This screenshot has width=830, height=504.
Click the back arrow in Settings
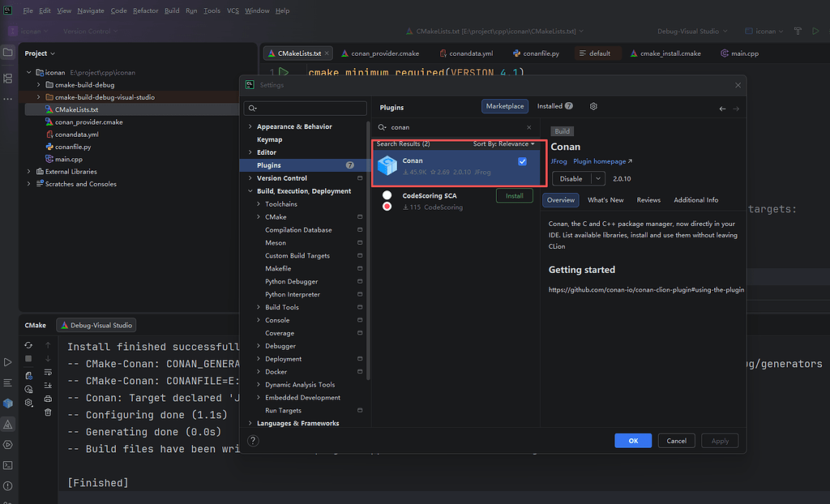click(722, 109)
